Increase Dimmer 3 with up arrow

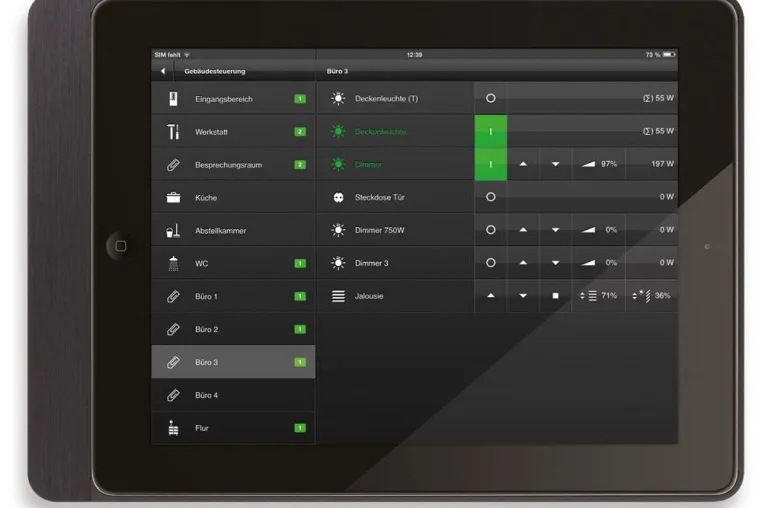click(523, 263)
